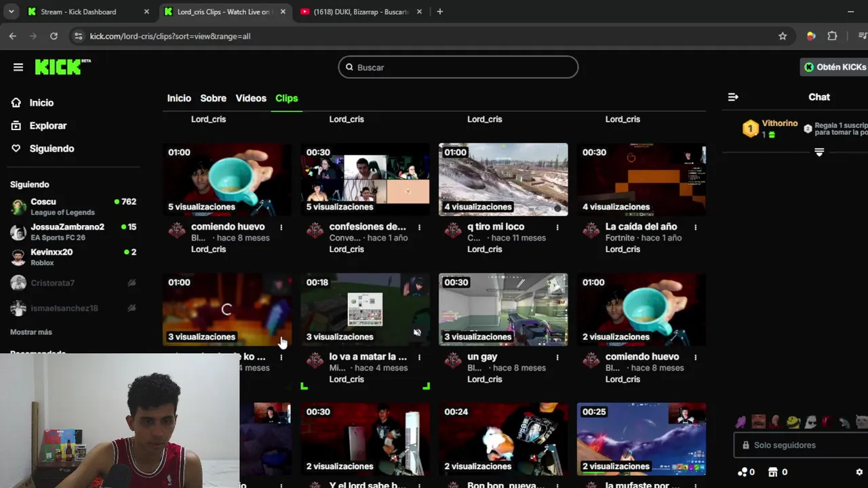Open options menu for 5-view 'comiendo huevo' clip
The height and width of the screenshot is (488, 868).
(281, 227)
